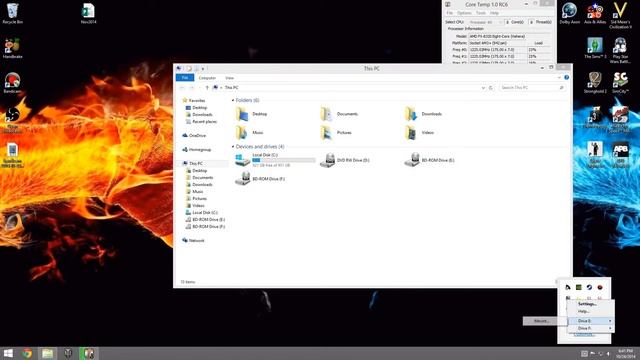Viewport: 640px width, 360px height.
Task: Open the Music folder icon
Action: [242, 133]
